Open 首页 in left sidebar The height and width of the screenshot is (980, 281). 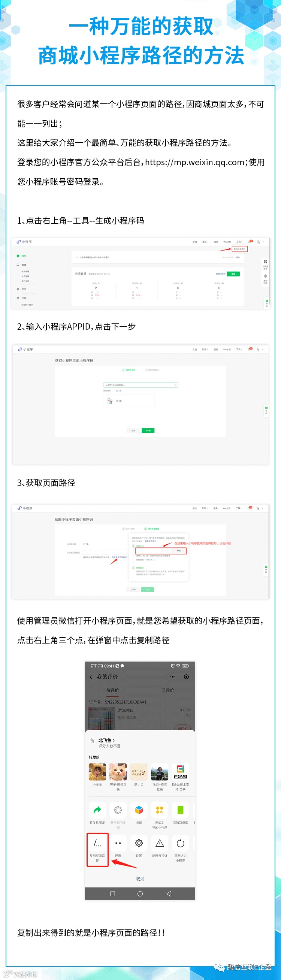pyautogui.click(x=22, y=255)
